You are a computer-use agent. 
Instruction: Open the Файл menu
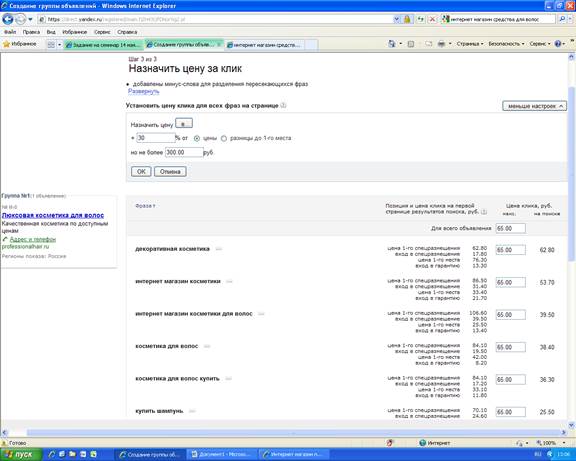tap(10, 32)
